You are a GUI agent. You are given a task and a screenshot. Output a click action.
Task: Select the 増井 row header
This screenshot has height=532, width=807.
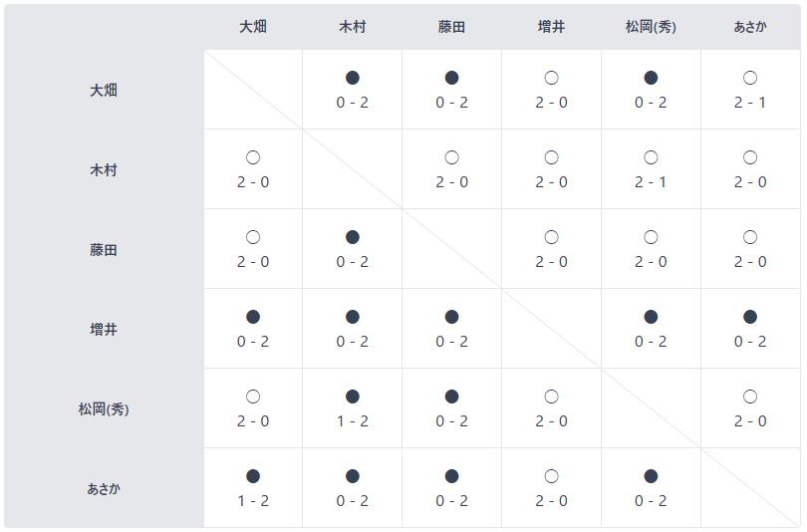click(x=104, y=330)
